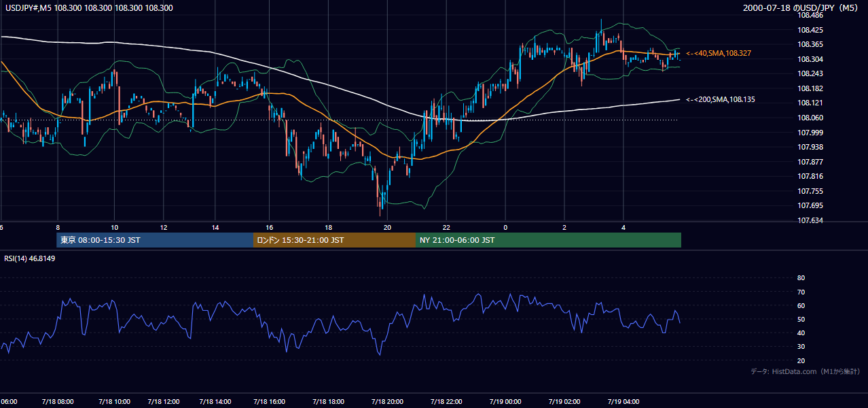The image size is (868, 408).
Task: Click hour marker 0 under the price chart
Action: 505,227
